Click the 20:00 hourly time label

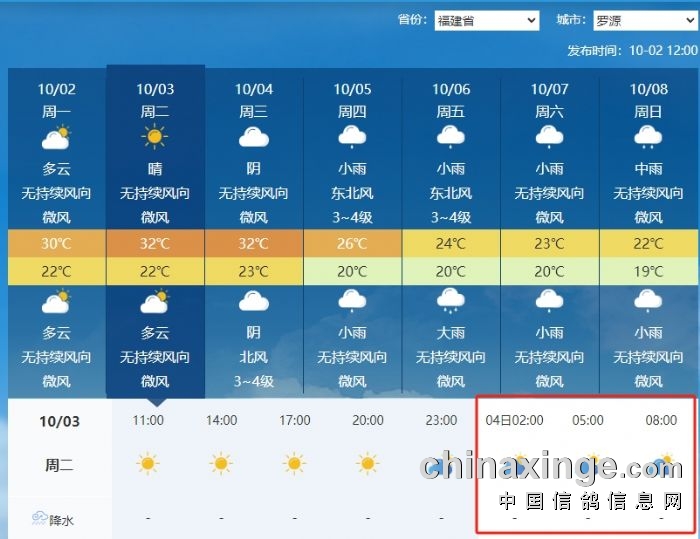click(367, 421)
